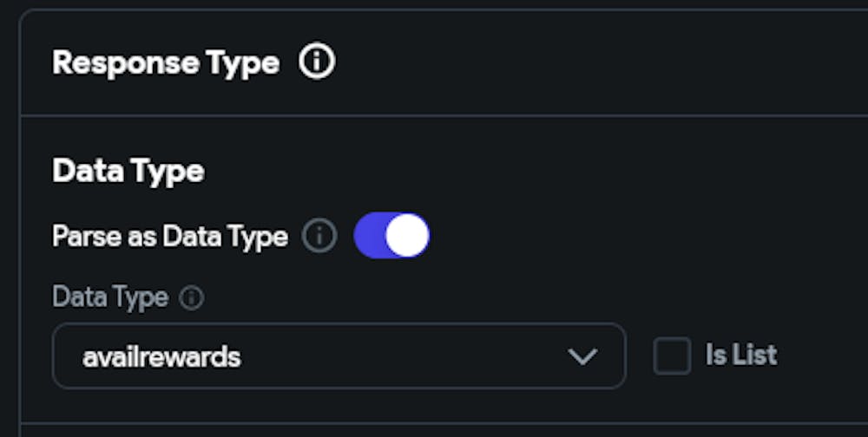Image resolution: width=868 pixels, height=437 pixels.
Task: Click the white knob of the Parse toggle
Action: [407, 236]
